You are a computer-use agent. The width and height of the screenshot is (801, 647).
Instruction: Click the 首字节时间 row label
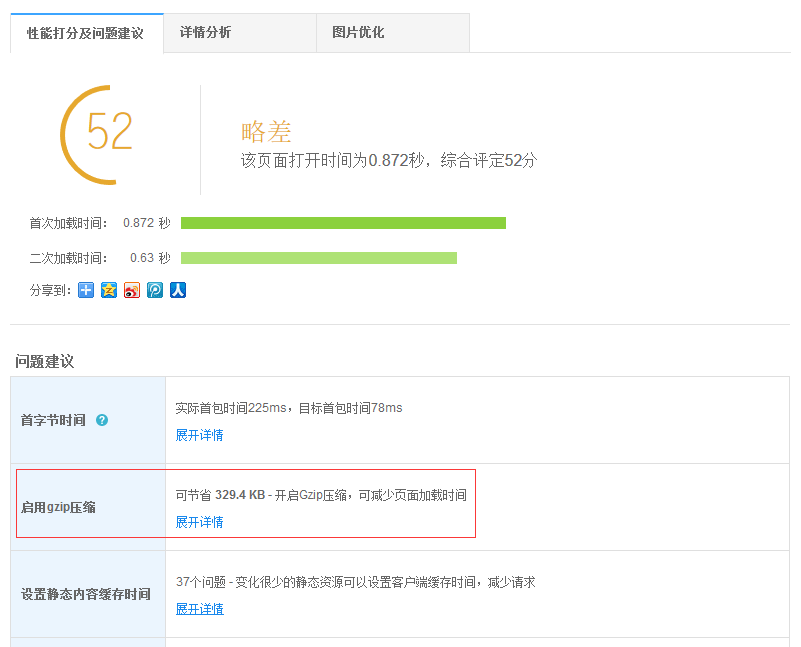click(x=53, y=420)
